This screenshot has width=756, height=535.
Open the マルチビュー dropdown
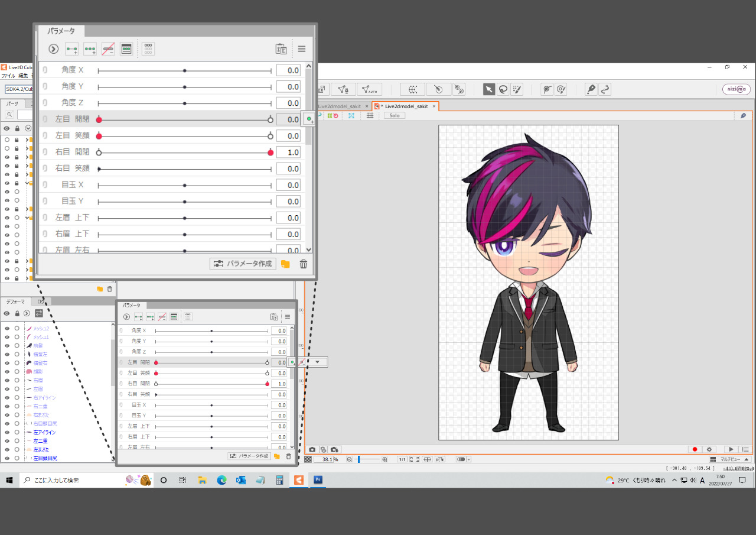coord(731,459)
